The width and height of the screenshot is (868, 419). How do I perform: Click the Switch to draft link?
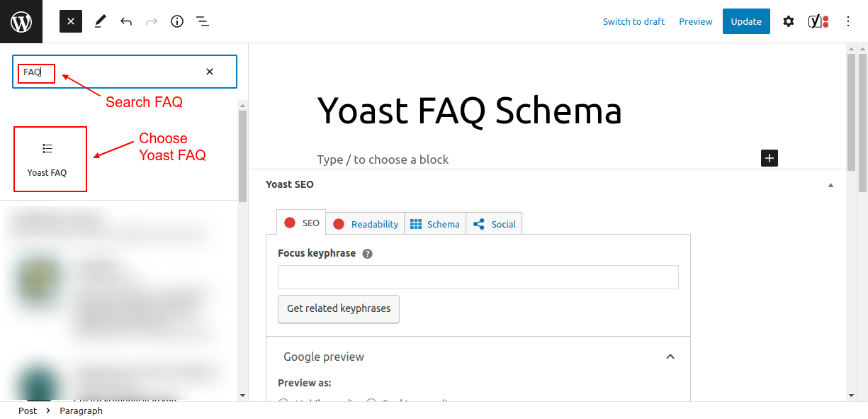(x=633, y=21)
